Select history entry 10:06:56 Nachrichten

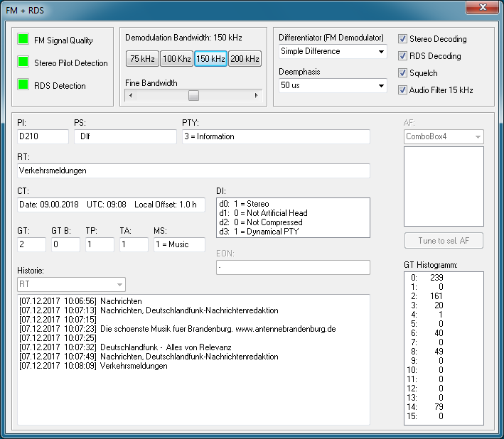point(193,301)
